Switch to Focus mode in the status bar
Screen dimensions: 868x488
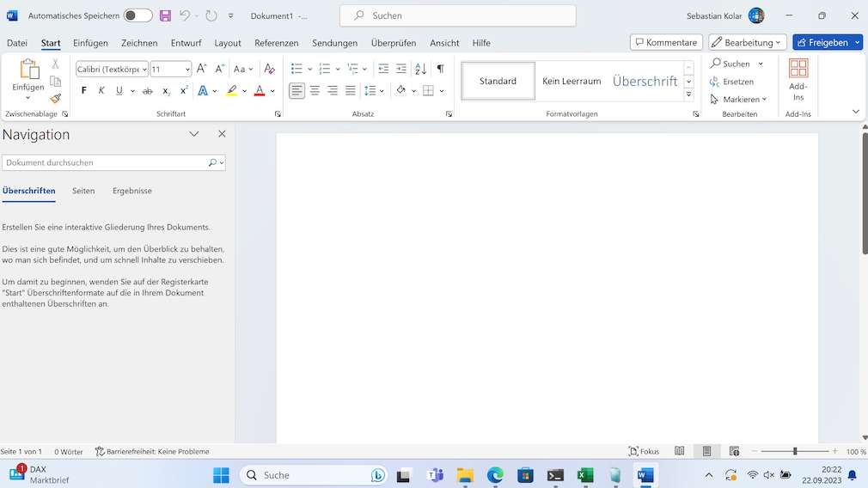pos(644,451)
